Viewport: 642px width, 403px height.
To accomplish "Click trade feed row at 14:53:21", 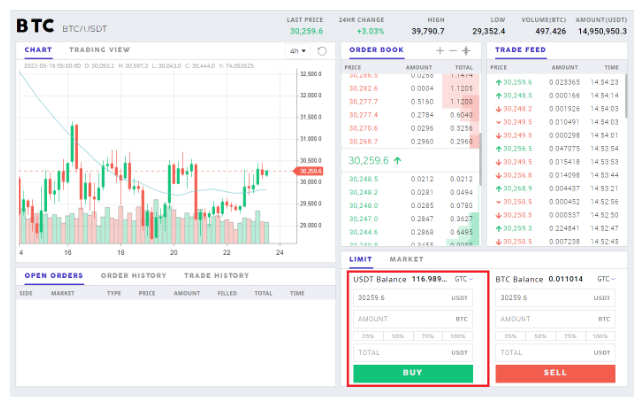I will [556, 188].
